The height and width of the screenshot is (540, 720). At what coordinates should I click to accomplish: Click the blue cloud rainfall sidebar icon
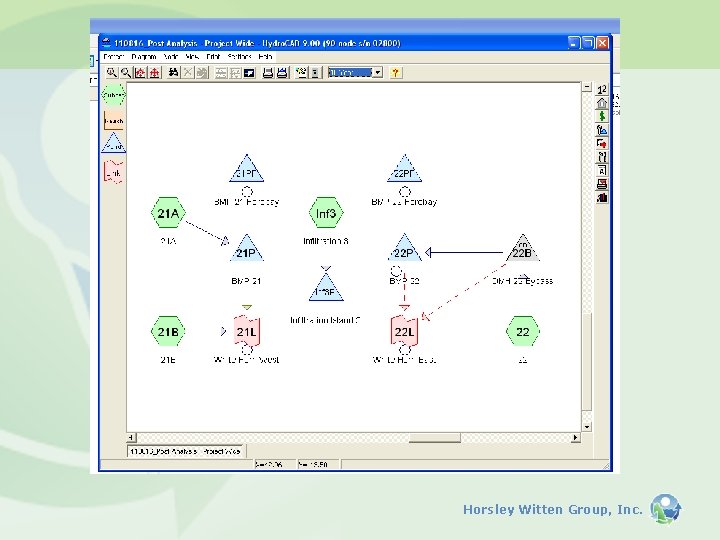(x=602, y=130)
